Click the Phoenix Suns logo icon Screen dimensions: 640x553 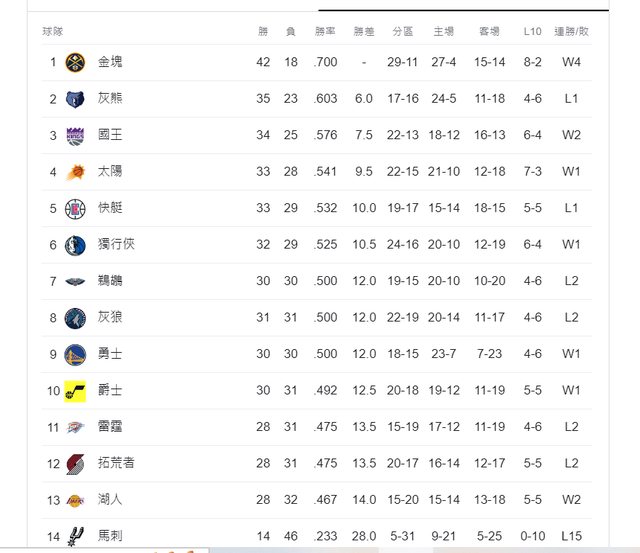coord(75,172)
